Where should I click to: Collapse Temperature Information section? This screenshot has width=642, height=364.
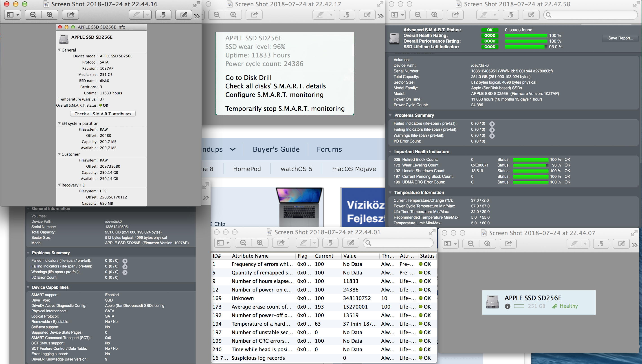[390, 193]
